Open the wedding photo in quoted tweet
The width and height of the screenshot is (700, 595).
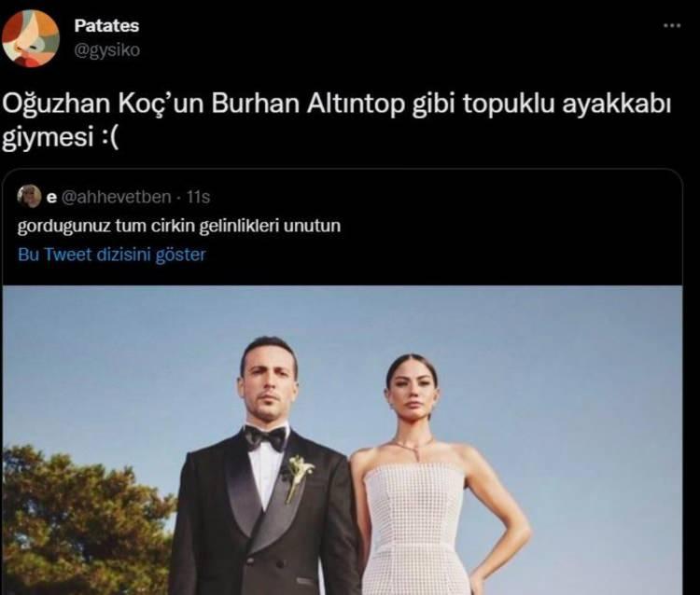343,440
